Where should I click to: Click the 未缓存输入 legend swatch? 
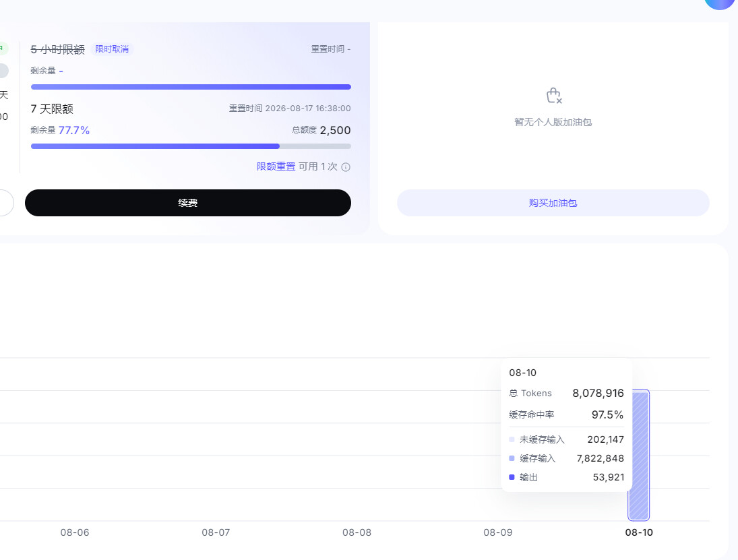coord(512,439)
